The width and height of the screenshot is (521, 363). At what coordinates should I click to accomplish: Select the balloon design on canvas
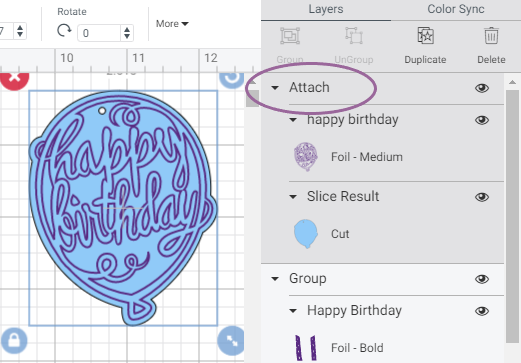coord(123,208)
